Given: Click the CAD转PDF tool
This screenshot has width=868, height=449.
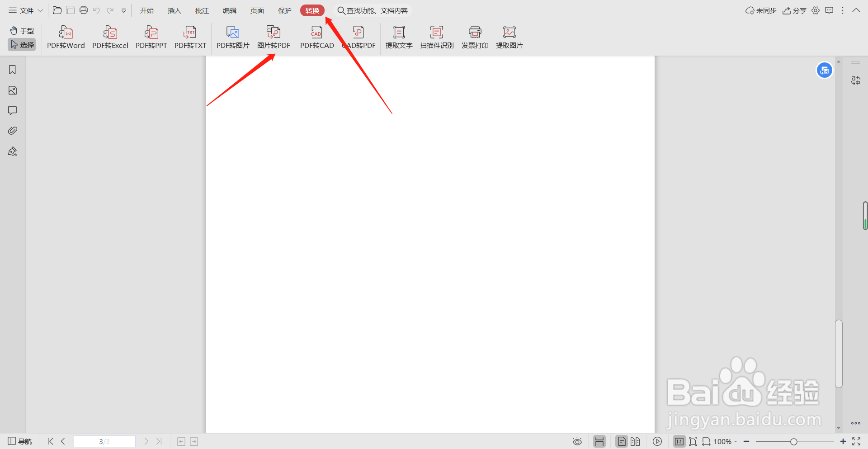Looking at the screenshot, I should pos(359,37).
